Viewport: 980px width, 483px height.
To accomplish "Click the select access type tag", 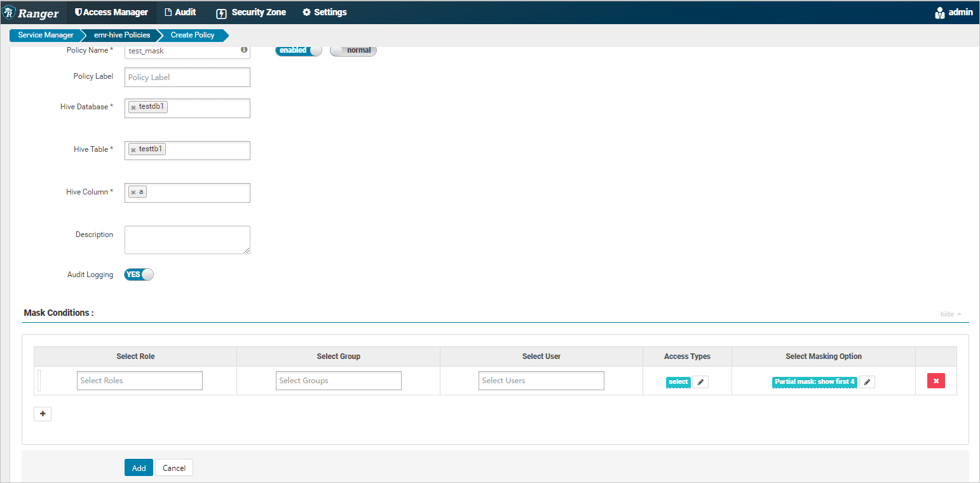I will pos(678,382).
